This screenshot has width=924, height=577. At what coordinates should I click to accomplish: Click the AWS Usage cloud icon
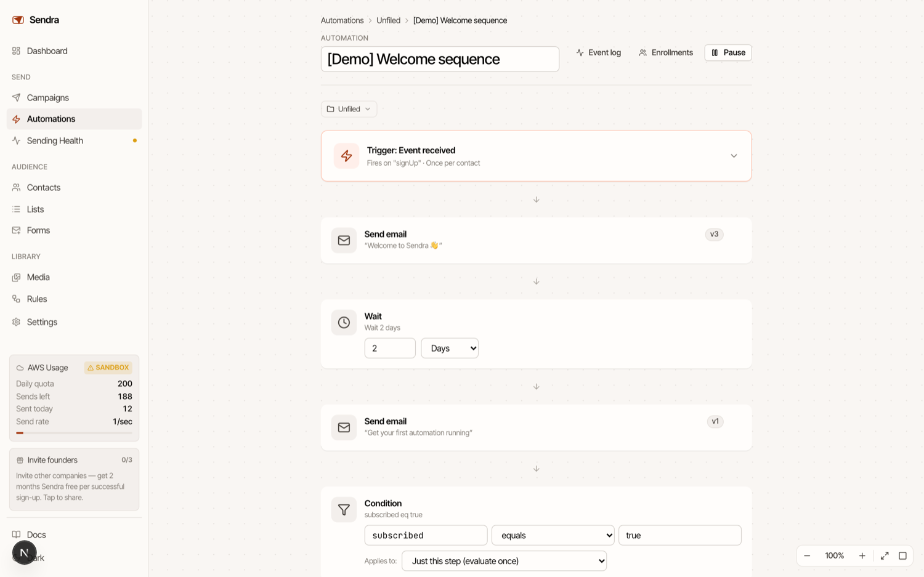(x=20, y=368)
